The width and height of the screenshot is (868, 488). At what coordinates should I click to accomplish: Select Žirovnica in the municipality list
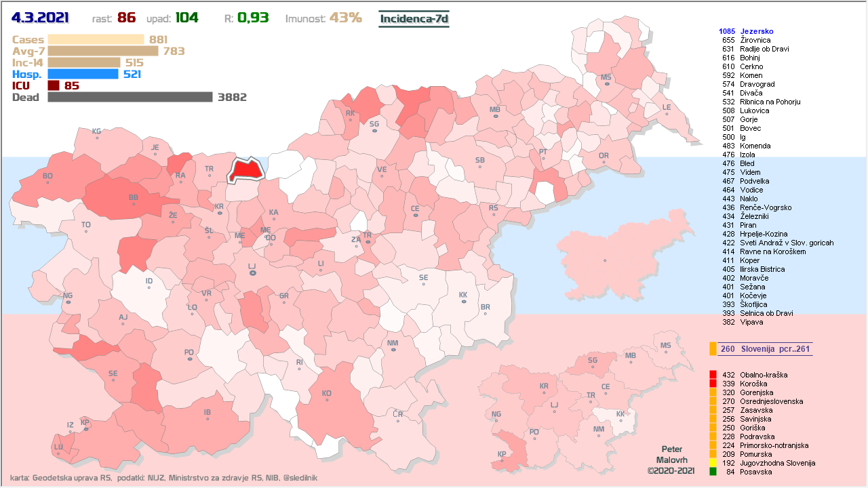pyautogui.click(x=755, y=40)
